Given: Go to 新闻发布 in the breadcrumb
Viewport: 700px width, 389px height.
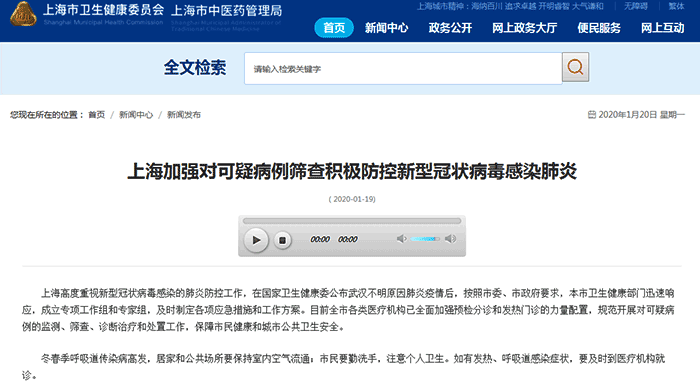Looking at the screenshot, I should pos(184,115).
